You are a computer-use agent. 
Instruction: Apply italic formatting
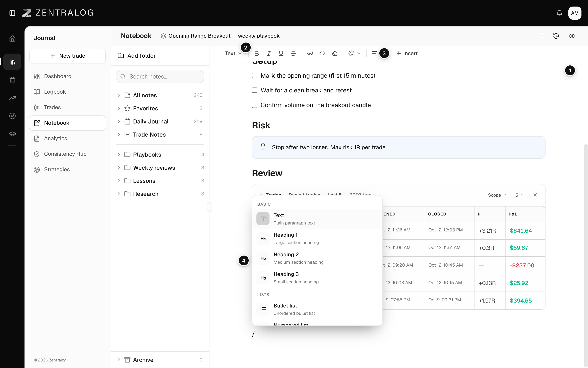coord(269,53)
